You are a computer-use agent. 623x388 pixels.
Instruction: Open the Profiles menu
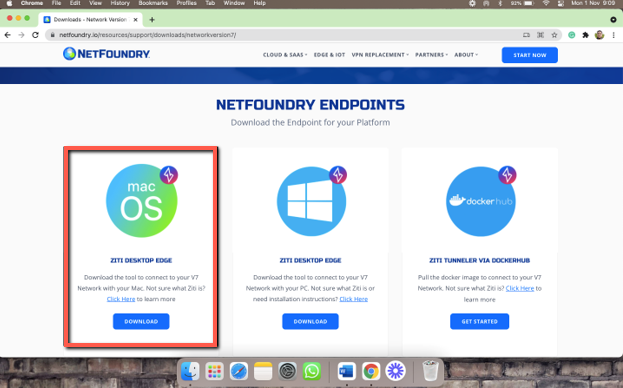click(x=187, y=3)
